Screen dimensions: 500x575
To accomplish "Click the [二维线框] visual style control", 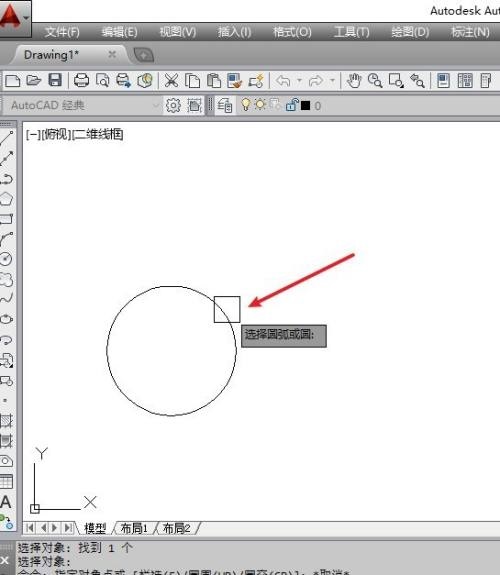I will [98, 135].
